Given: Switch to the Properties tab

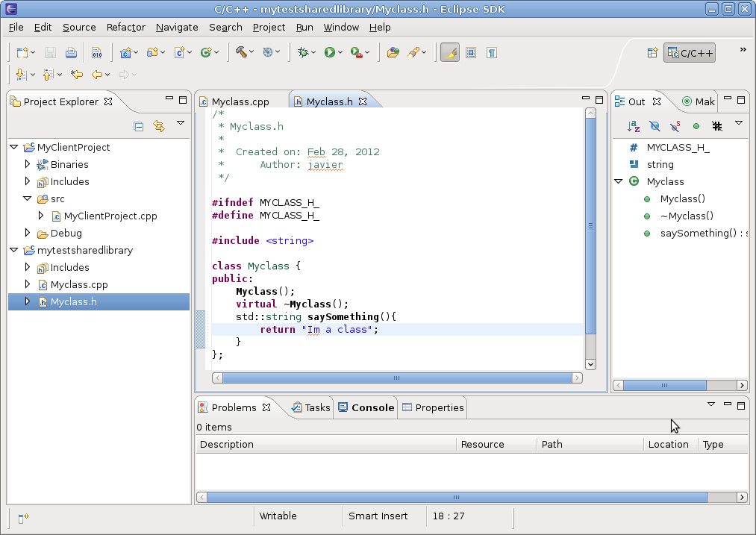Looking at the screenshot, I should tap(433, 407).
